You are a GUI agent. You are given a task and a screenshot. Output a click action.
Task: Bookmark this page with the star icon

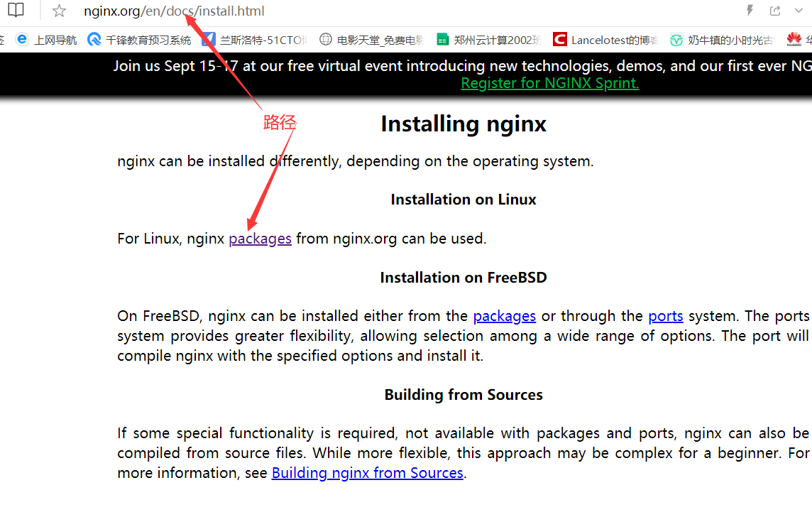[59, 11]
